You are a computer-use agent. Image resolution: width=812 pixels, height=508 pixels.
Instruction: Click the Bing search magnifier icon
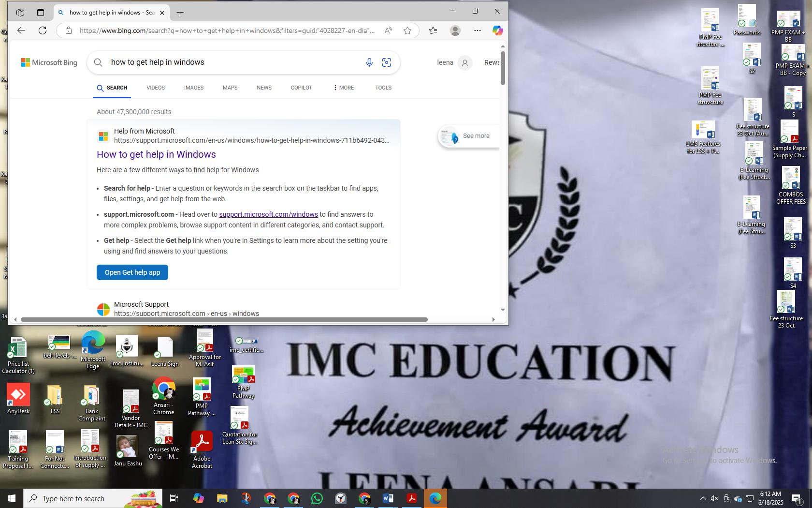click(98, 62)
